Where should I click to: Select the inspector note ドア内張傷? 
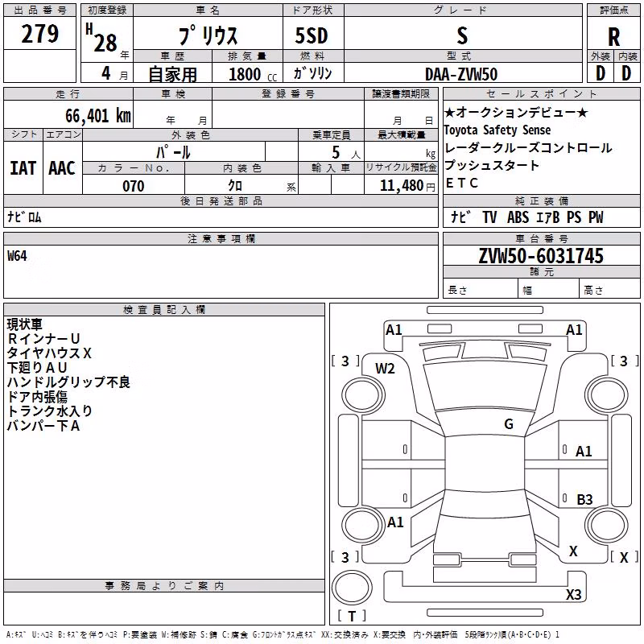click(x=37, y=397)
